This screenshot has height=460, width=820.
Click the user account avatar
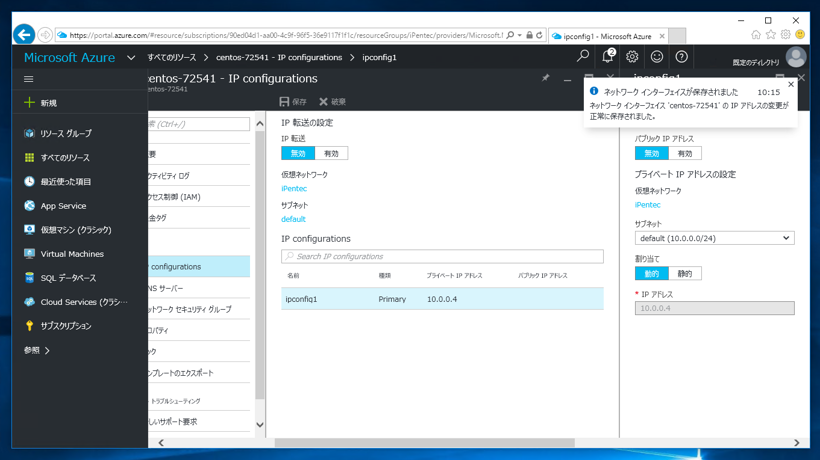point(796,58)
